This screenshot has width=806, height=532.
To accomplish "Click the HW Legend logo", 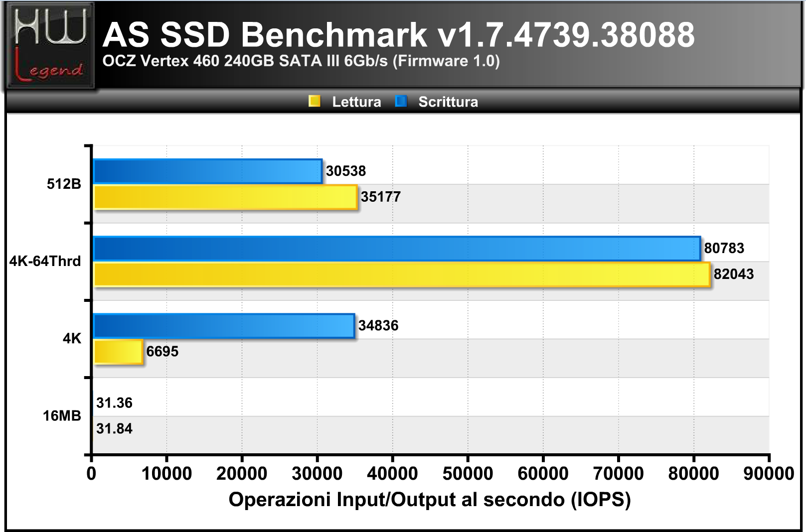I will tap(51, 46).
